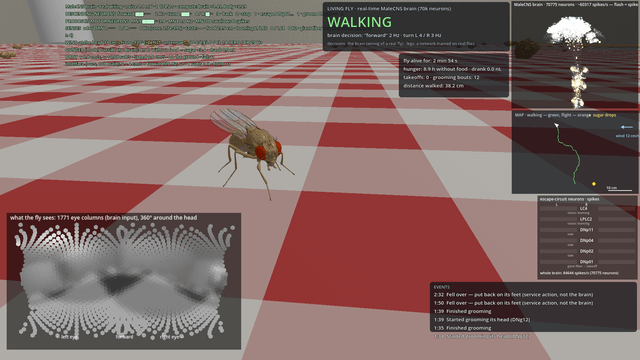Click the 'whole brain: 84644 spikes/s' readout
This screenshot has height=360, width=640.
[579, 273]
